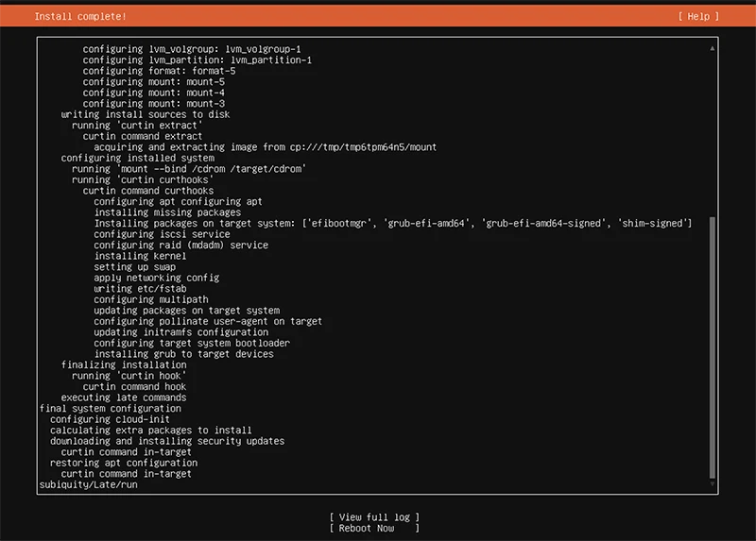Click the log scrollbar down arrow
This screenshot has height=541, width=756.
click(x=713, y=483)
